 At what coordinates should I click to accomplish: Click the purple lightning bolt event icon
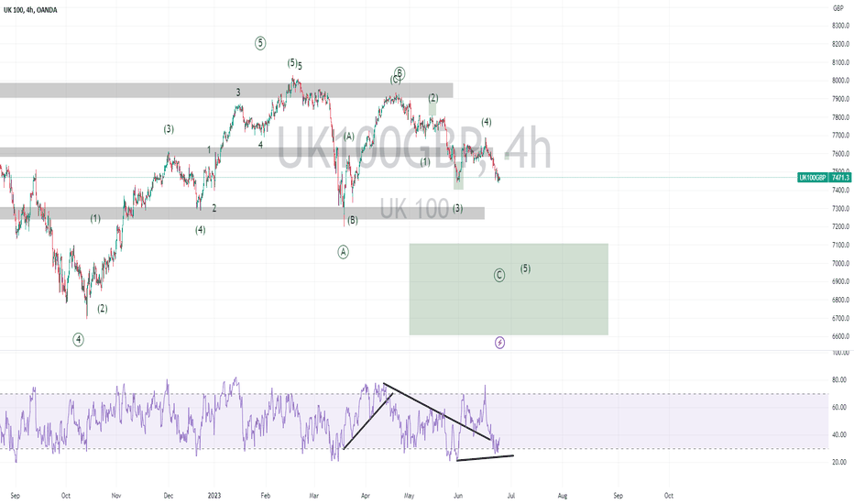point(499,343)
